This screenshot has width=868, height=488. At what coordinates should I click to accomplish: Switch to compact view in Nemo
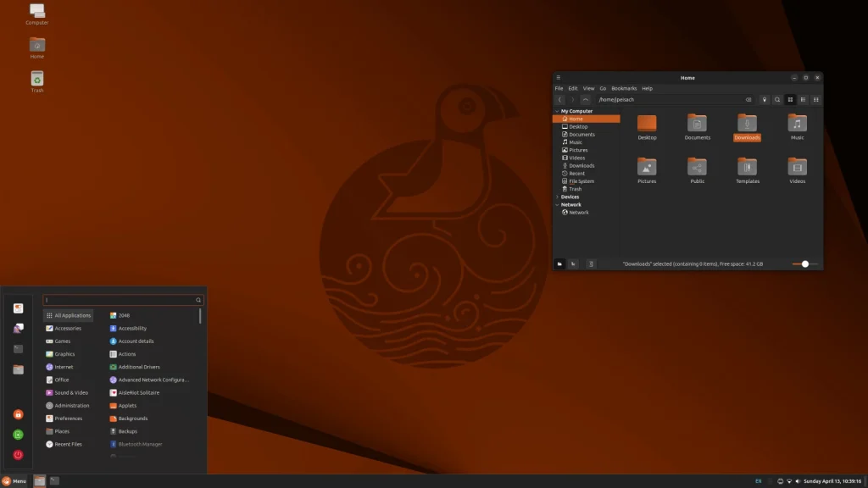click(815, 99)
